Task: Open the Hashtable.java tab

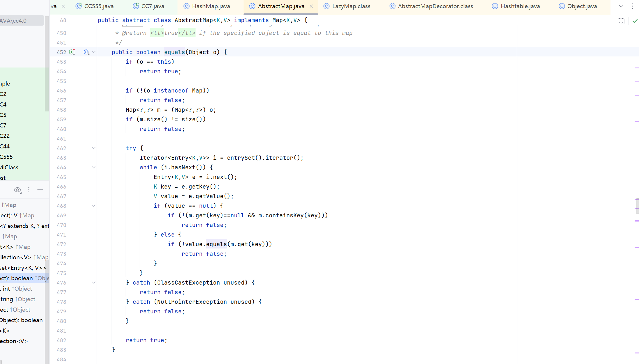Action: [520, 6]
